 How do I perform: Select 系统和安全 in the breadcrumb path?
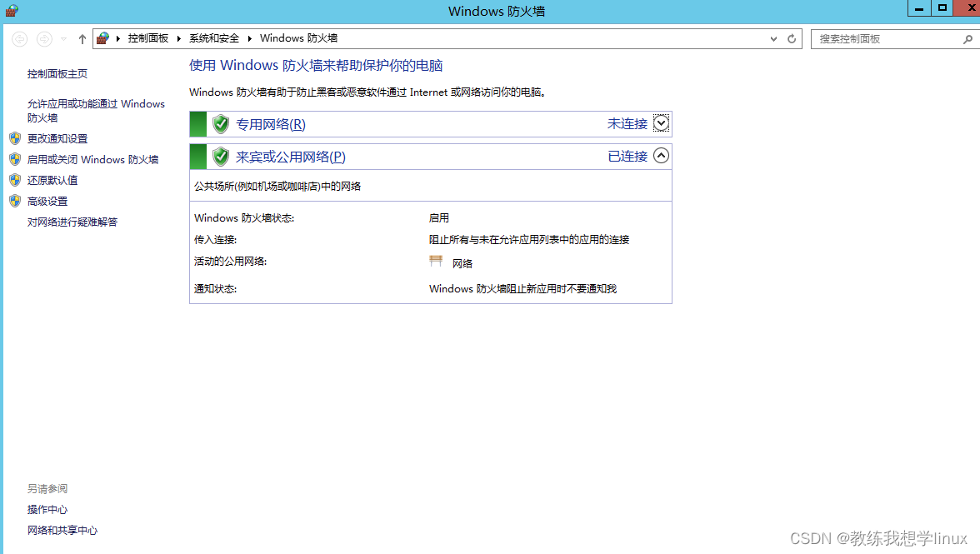213,38
